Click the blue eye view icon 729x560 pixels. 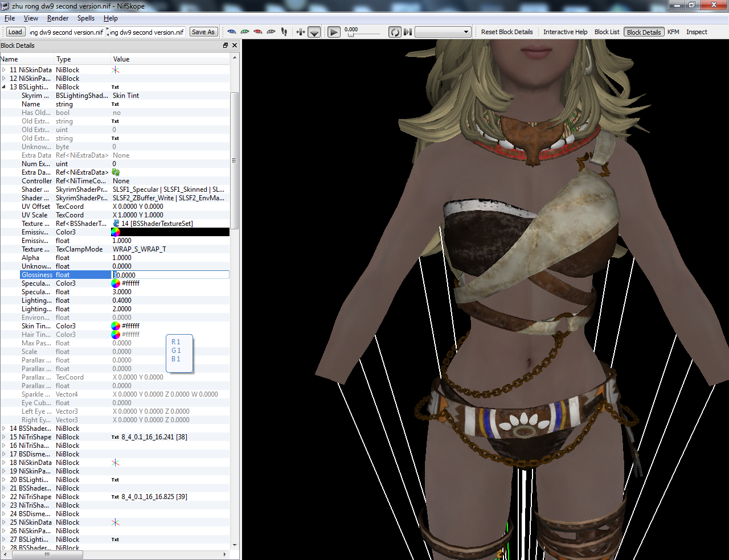[231, 32]
